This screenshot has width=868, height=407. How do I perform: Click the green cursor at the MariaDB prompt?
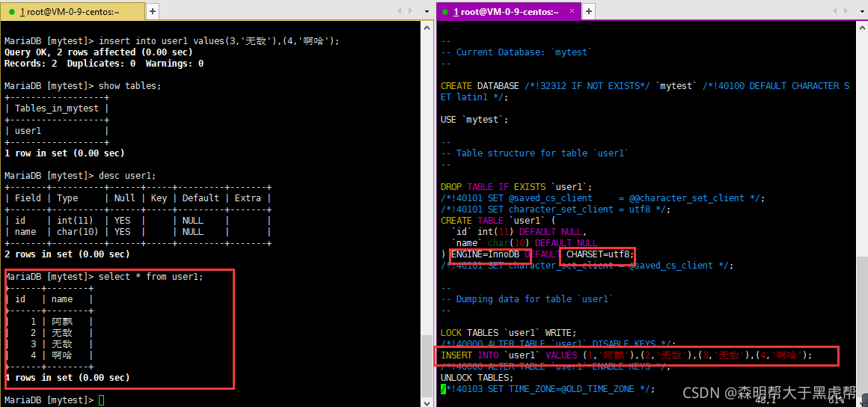101,400
